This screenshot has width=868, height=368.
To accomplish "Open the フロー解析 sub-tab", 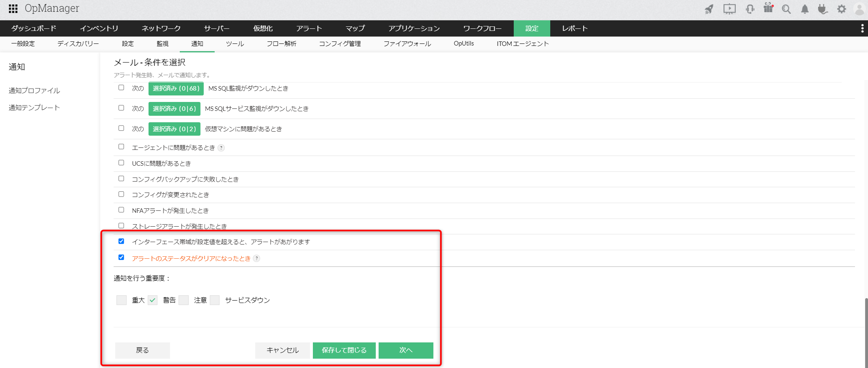I will [x=282, y=44].
